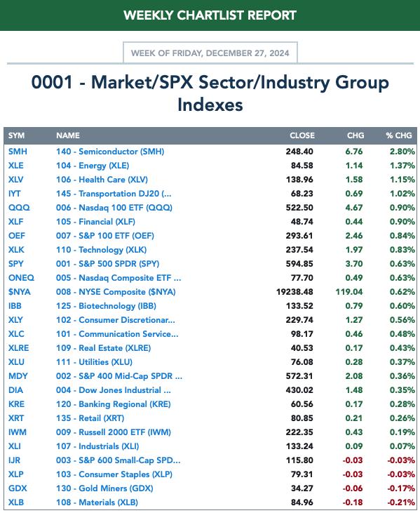Open 130 - Gold Miners (GDX) link
Screen dimensions: 420x513
[x=104, y=488]
